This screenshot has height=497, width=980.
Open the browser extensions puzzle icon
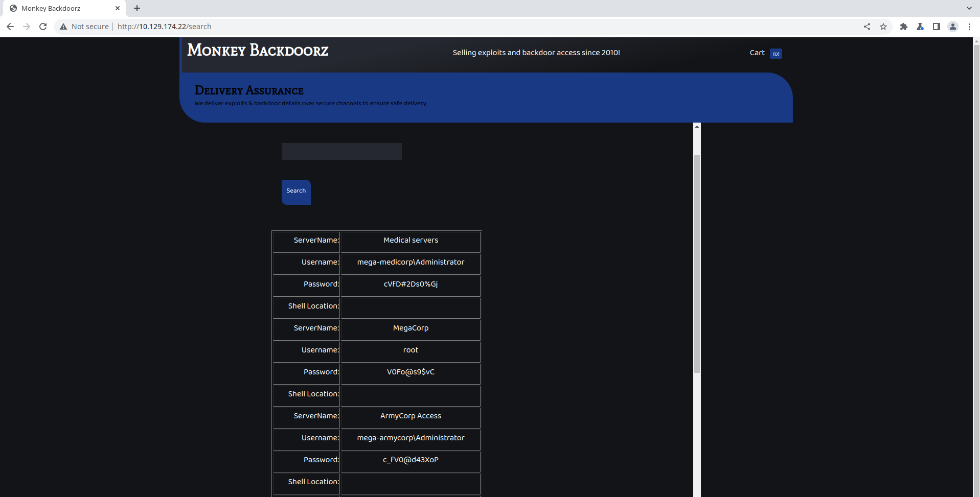coord(904,27)
